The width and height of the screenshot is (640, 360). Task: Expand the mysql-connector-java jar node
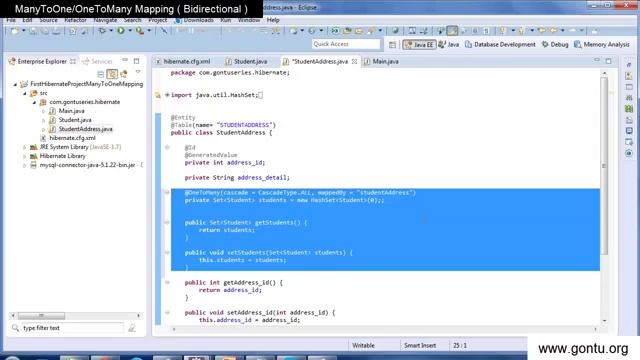coord(24,165)
